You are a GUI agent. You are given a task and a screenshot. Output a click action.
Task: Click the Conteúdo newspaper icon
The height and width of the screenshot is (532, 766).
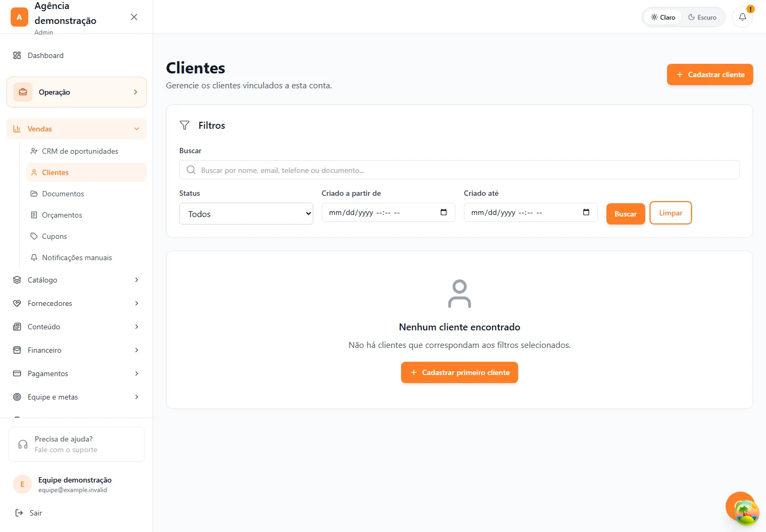17,327
